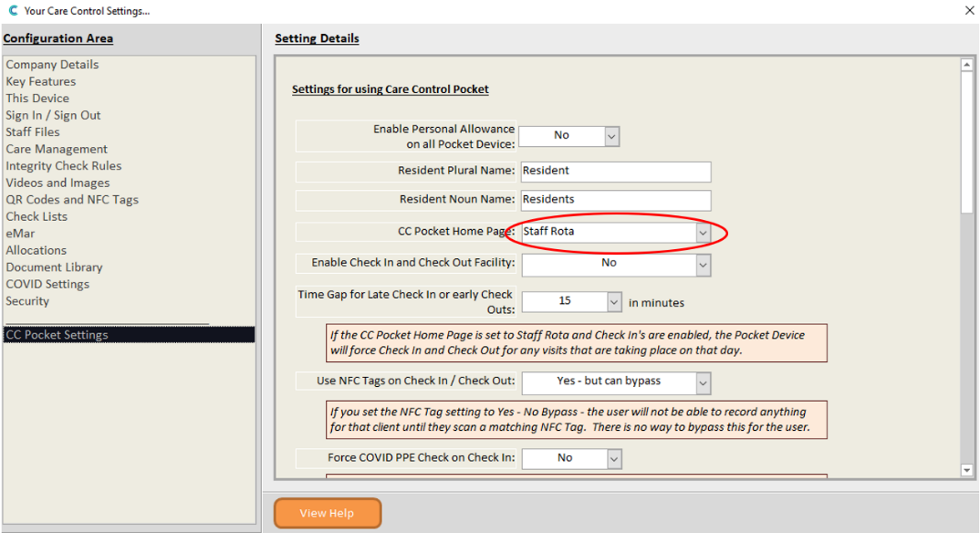This screenshot has height=533, width=980.
Task: Open Enable Check In and Check Out dropdown
Action: 702,264
